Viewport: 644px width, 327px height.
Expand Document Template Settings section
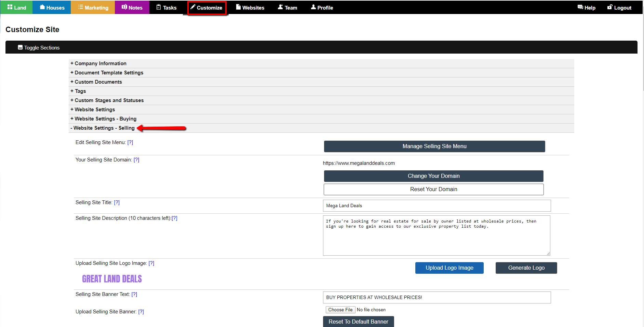(321, 73)
